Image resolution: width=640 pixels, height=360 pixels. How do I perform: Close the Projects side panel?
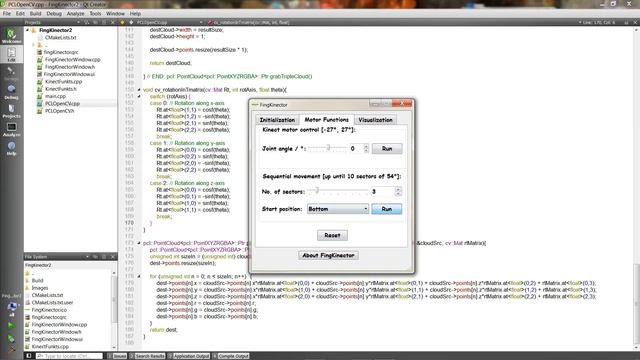(x=112, y=22)
